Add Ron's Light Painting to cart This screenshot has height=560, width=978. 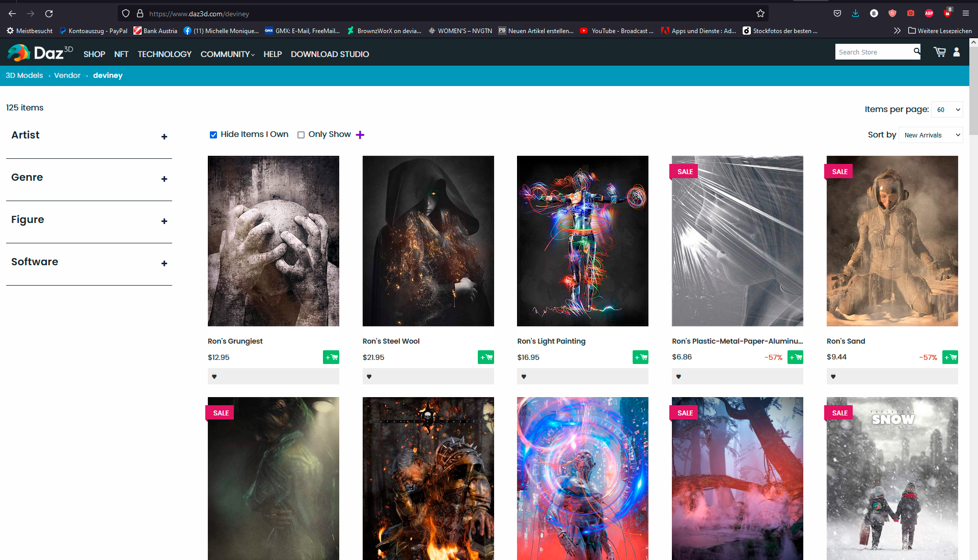pos(640,357)
